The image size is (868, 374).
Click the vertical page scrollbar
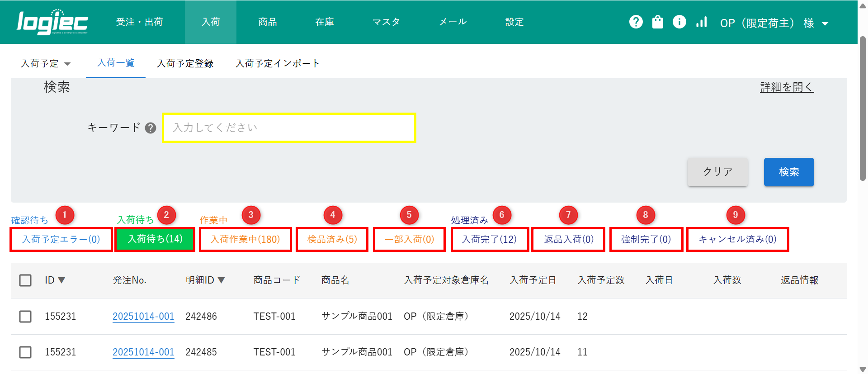pyautogui.click(x=863, y=109)
